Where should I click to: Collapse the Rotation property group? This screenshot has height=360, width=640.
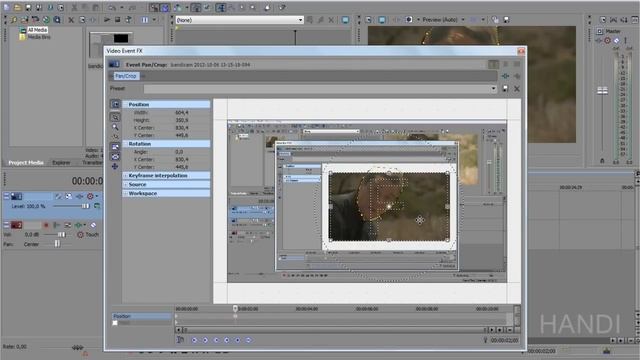(125, 144)
